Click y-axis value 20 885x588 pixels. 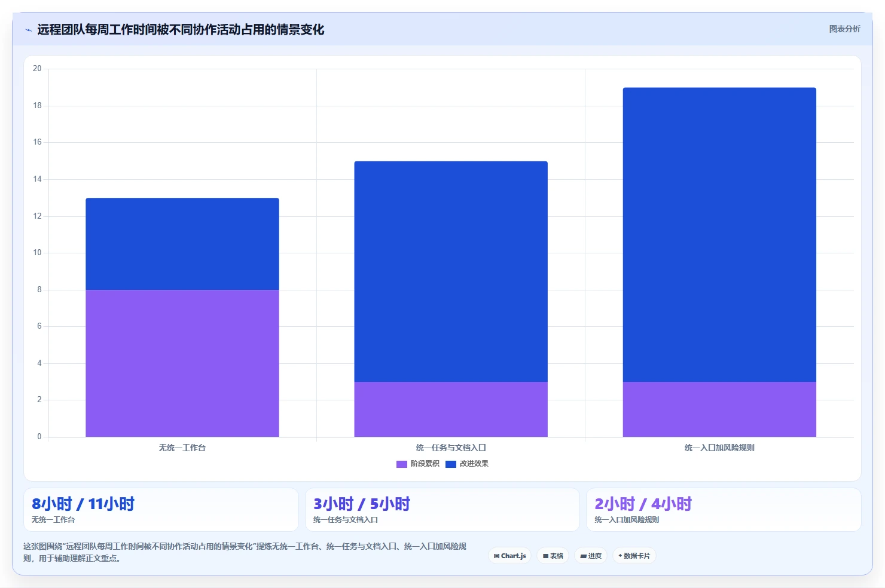[37, 69]
